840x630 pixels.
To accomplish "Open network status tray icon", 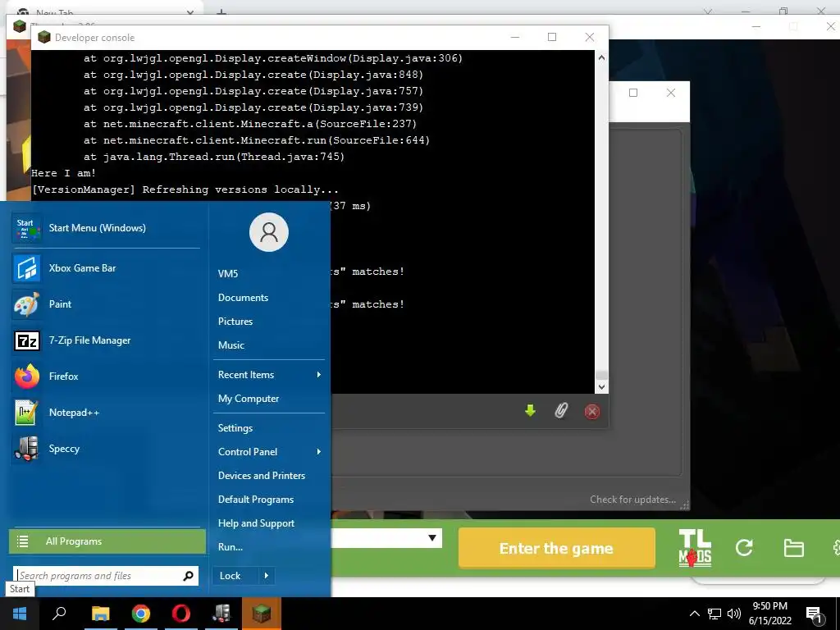I will [x=714, y=614].
